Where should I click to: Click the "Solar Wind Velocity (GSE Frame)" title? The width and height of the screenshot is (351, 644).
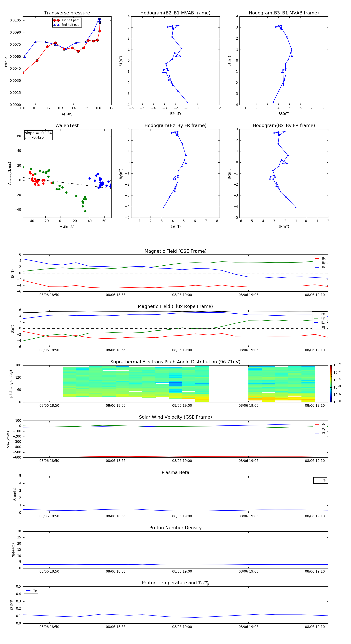[175, 417]
